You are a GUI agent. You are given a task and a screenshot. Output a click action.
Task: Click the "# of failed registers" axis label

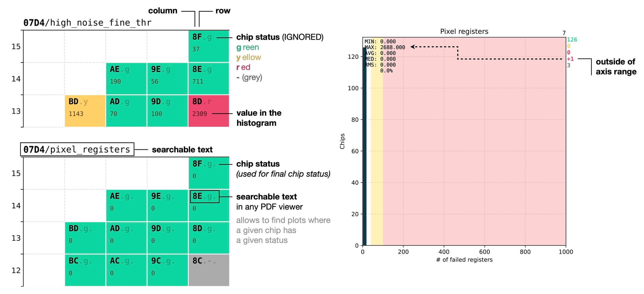464,260
